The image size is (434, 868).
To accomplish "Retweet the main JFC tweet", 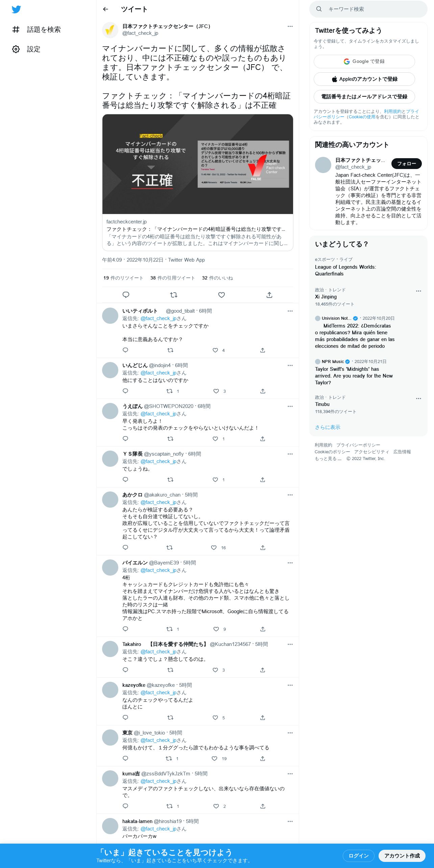I will pos(174,295).
